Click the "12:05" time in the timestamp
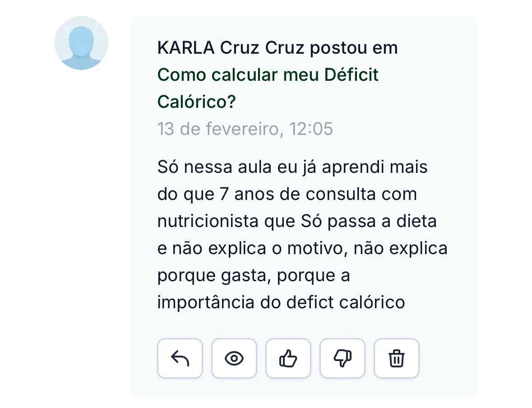This screenshot has height=408, width=532. tap(311, 129)
